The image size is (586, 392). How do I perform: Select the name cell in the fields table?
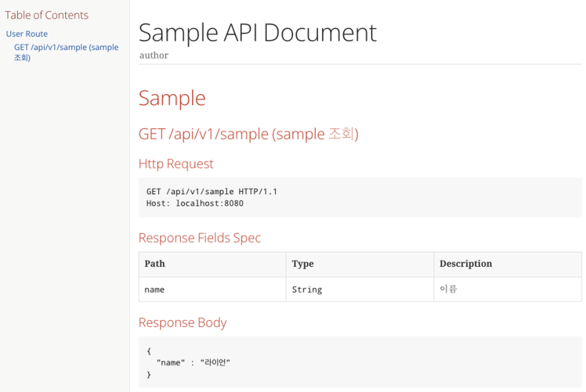(212, 289)
